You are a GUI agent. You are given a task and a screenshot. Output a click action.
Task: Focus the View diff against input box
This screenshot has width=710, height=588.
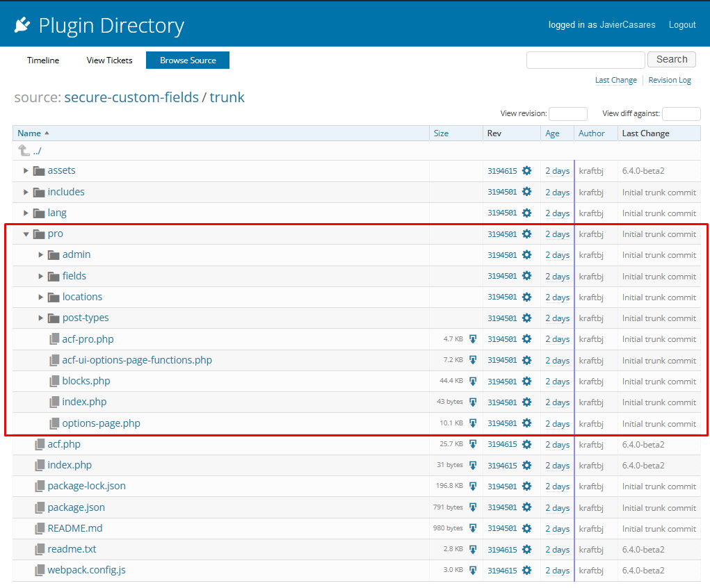point(681,113)
